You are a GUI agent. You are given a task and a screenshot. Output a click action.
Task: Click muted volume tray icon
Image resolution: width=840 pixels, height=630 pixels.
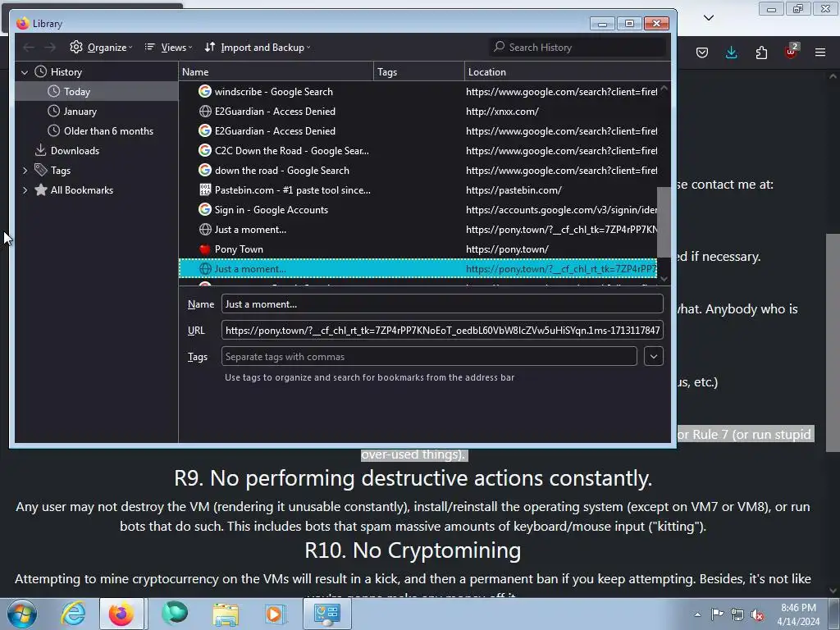pyautogui.click(x=757, y=614)
